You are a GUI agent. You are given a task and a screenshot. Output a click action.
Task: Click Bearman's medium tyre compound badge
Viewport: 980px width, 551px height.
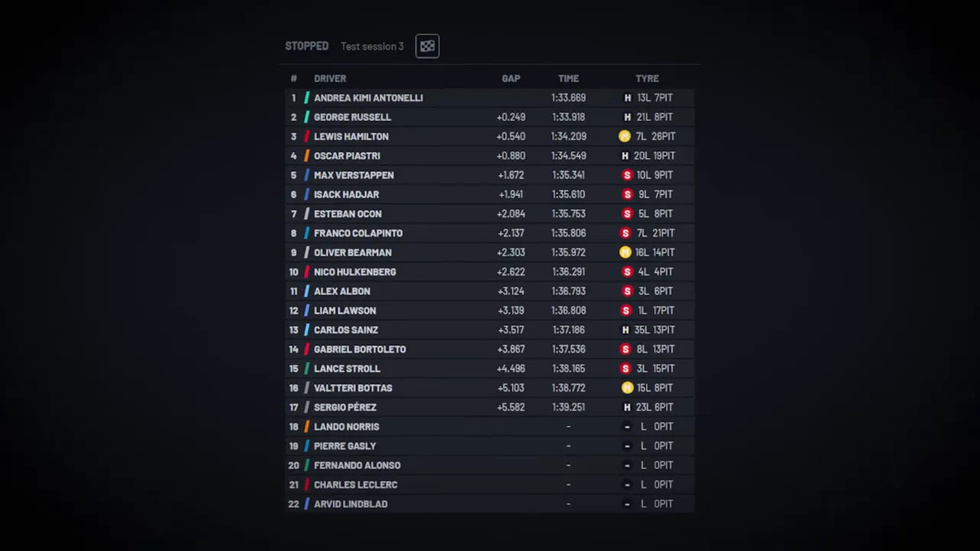click(627, 252)
